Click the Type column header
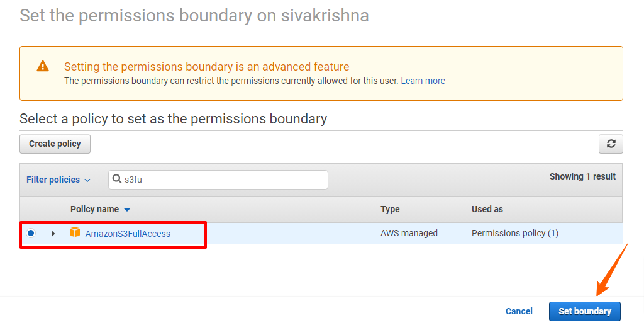 point(390,209)
